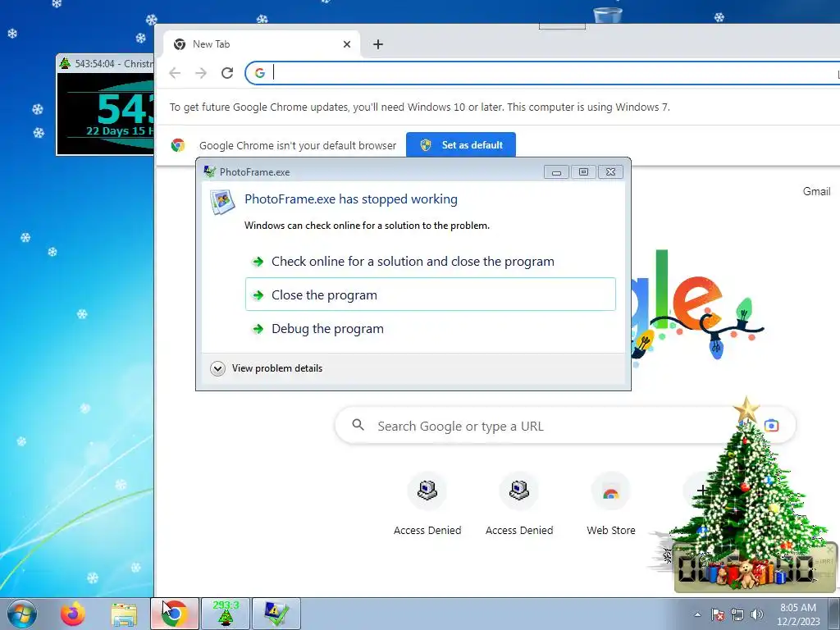This screenshot has width=840, height=630.
Task: Click the PhotoFrame.exe title bar icon
Action: [x=210, y=171]
